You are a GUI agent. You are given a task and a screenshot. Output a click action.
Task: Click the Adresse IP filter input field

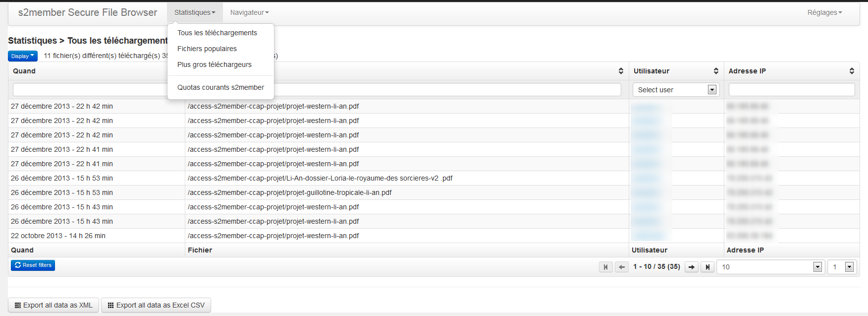pos(792,90)
